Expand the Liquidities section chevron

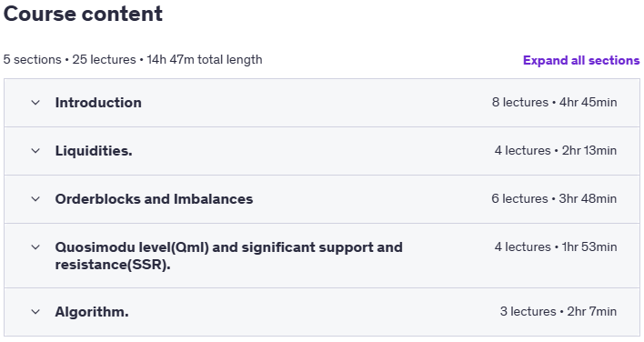pos(35,151)
